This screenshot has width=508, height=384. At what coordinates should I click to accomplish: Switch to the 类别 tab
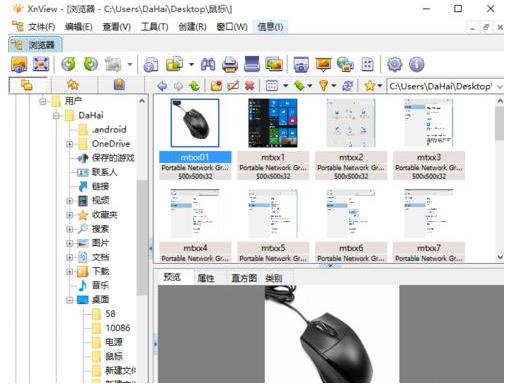click(274, 278)
